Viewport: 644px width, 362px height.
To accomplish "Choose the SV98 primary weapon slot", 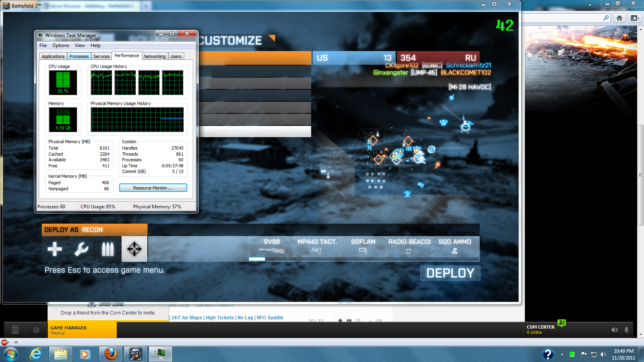I will pyautogui.click(x=272, y=247).
